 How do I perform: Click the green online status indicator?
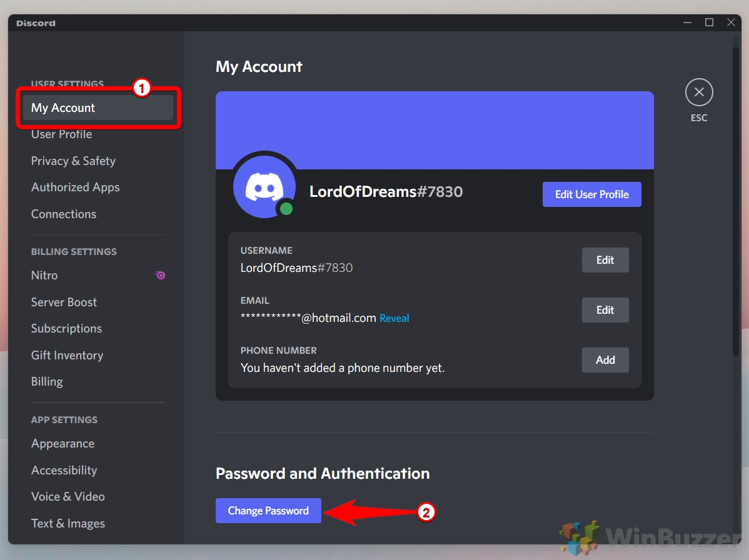click(286, 209)
